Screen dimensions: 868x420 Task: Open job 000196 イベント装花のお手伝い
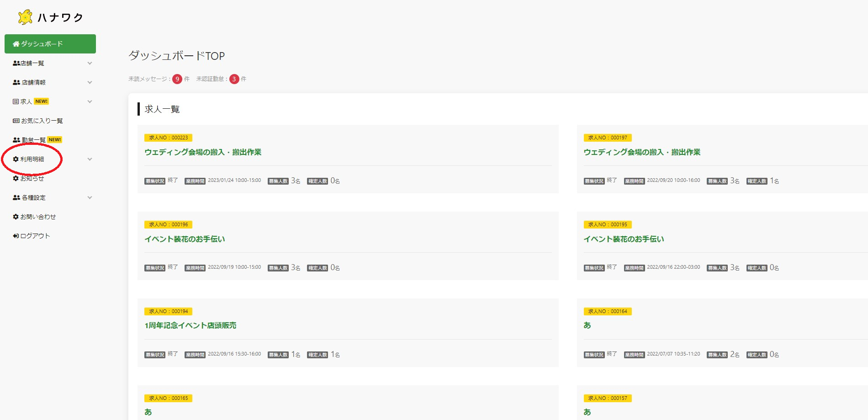coord(185,239)
